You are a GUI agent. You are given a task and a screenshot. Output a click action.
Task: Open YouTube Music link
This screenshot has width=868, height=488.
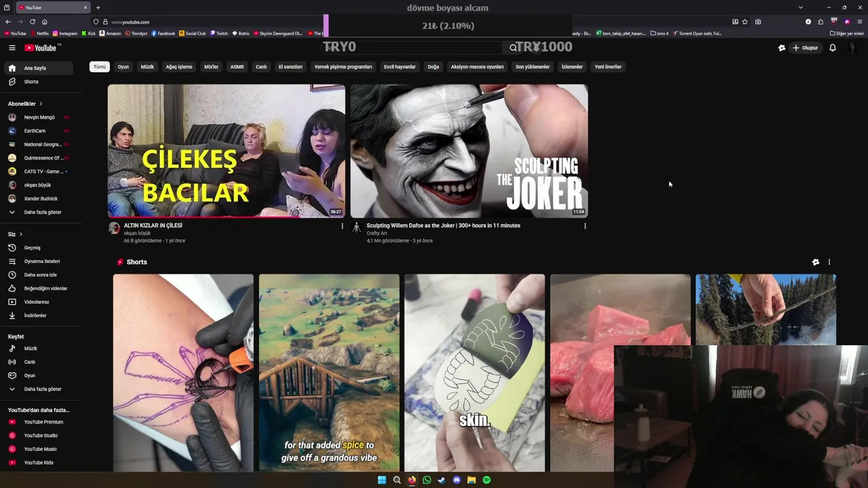click(38, 449)
